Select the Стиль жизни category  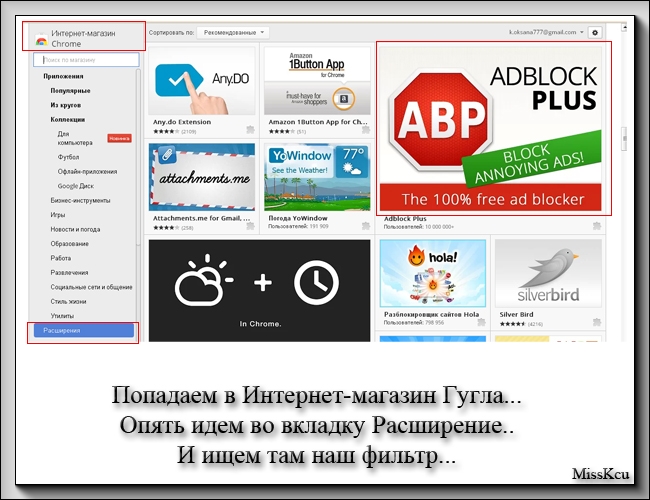point(68,301)
